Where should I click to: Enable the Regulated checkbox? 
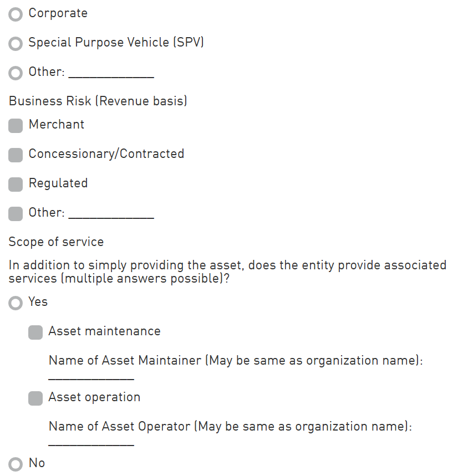point(16,185)
